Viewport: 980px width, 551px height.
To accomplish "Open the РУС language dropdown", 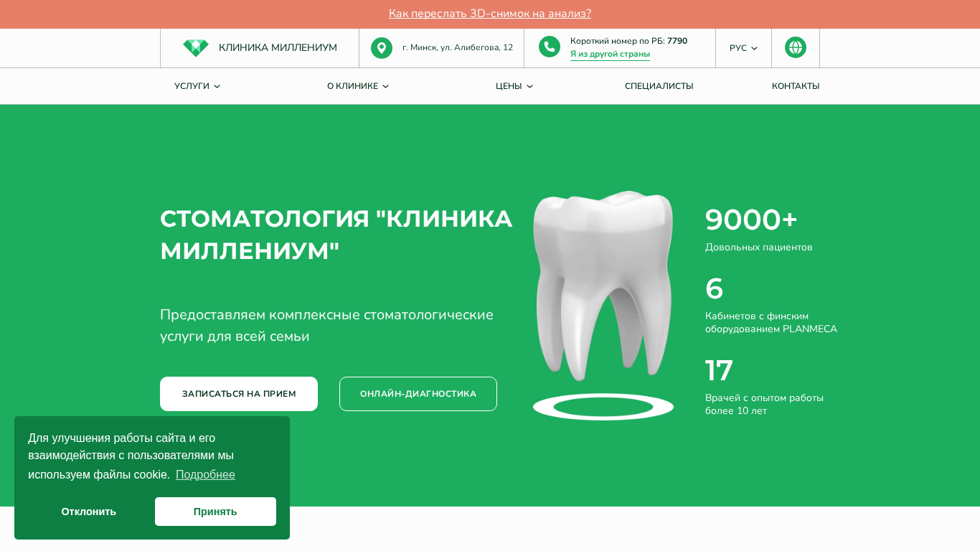I will pos(743,48).
